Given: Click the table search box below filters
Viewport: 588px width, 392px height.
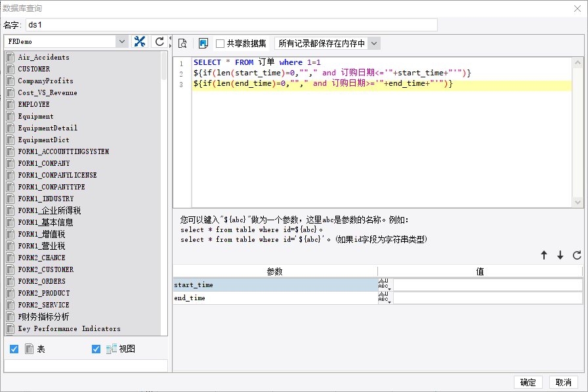Looking at the screenshot, I should click(x=86, y=365).
